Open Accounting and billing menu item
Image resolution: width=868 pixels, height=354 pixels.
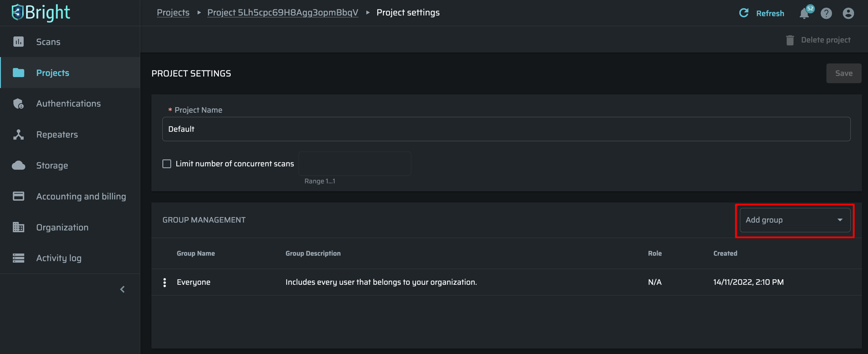(81, 196)
